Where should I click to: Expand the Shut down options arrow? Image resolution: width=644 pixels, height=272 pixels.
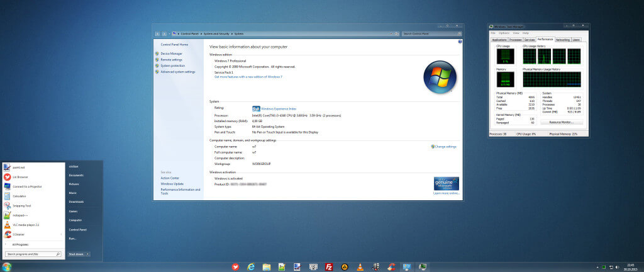coord(88,254)
